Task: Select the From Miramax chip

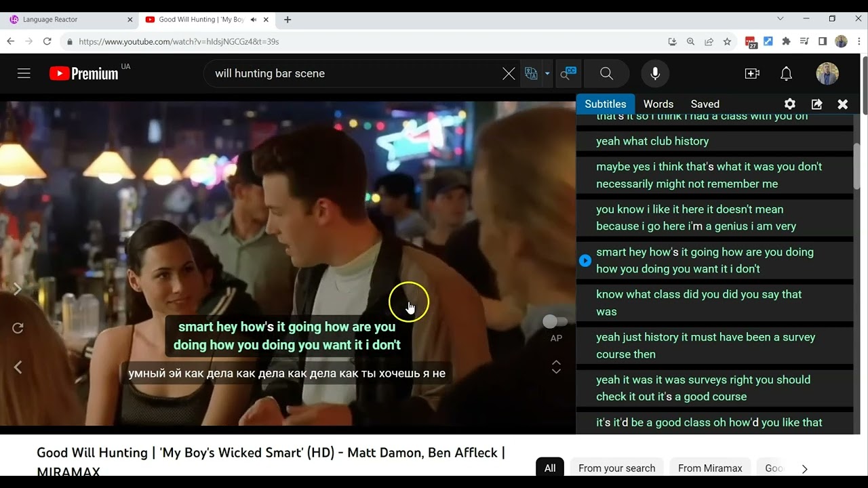Action: click(710, 468)
